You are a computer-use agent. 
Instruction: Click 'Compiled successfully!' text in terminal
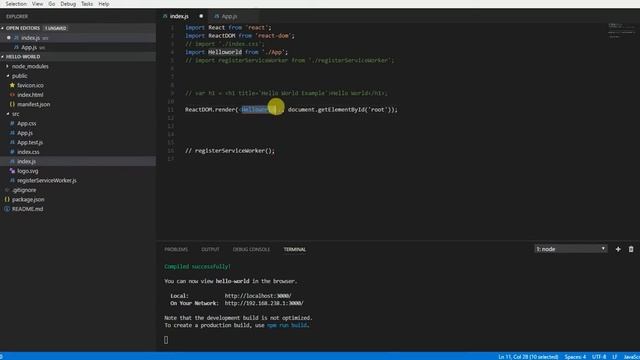198,267
